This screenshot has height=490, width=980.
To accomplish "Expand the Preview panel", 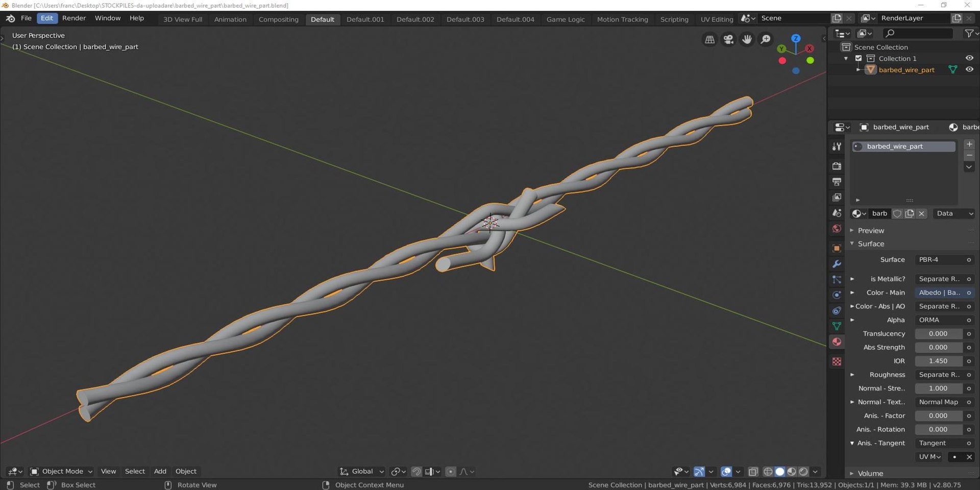I will 871,231.
